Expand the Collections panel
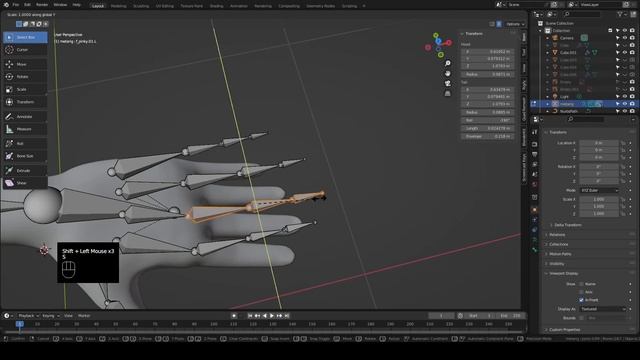The height and width of the screenshot is (360, 640). [559, 244]
